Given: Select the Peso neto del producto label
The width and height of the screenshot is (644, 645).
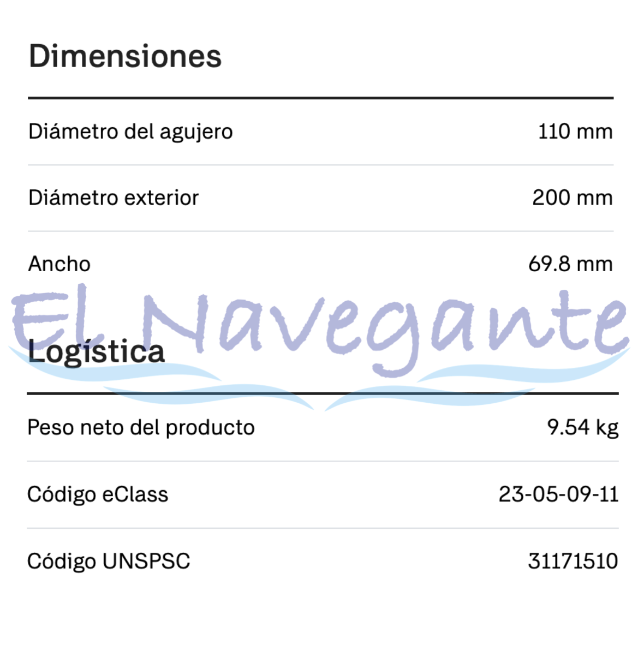Looking at the screenshot, I should point(141,427).
